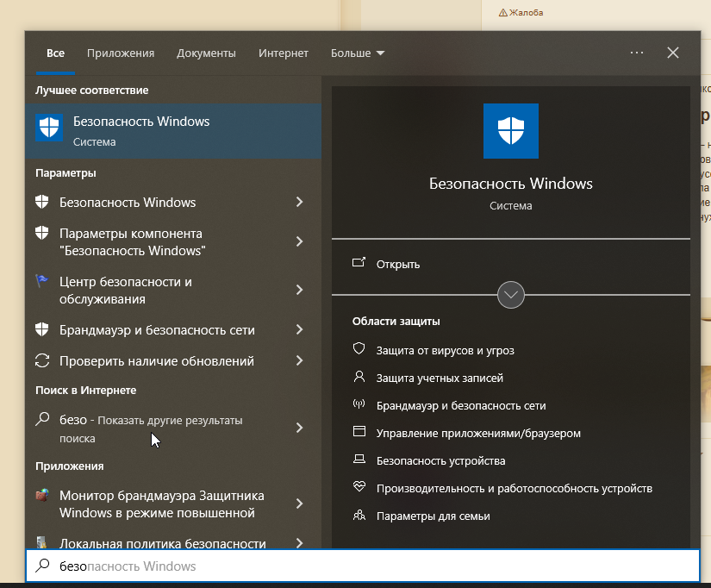
Task: Open Защита от вирусов и угроз
Action: pyautogui.click(x=445, y=350)
